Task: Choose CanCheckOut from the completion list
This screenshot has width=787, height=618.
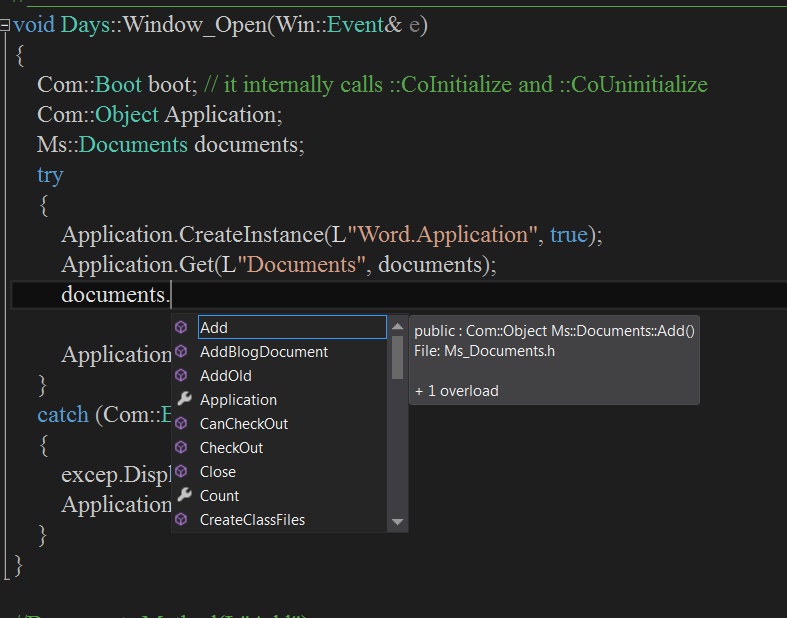Action: 244,424
